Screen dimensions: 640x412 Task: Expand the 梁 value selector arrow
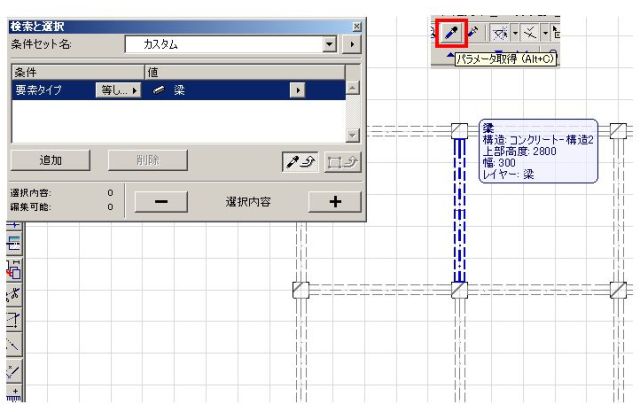click(296, 91)
